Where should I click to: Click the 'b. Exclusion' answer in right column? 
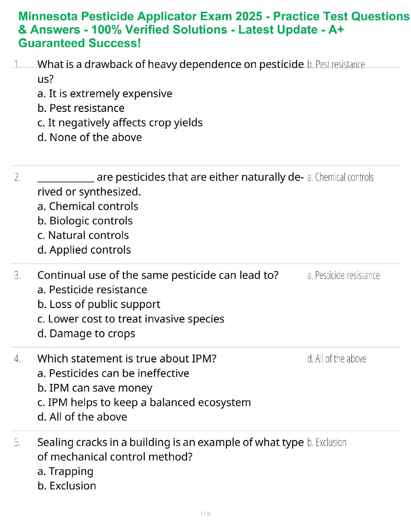pos(327,443)
